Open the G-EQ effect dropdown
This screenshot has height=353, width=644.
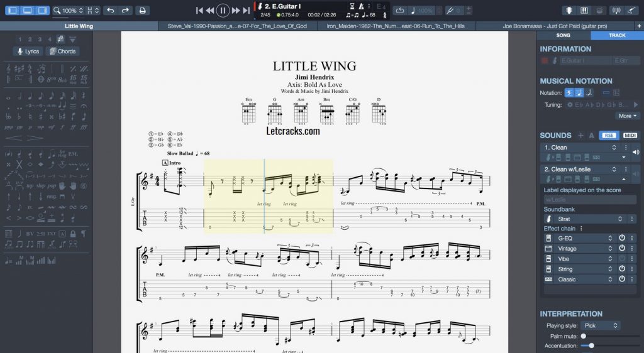[x=584, y=238]
